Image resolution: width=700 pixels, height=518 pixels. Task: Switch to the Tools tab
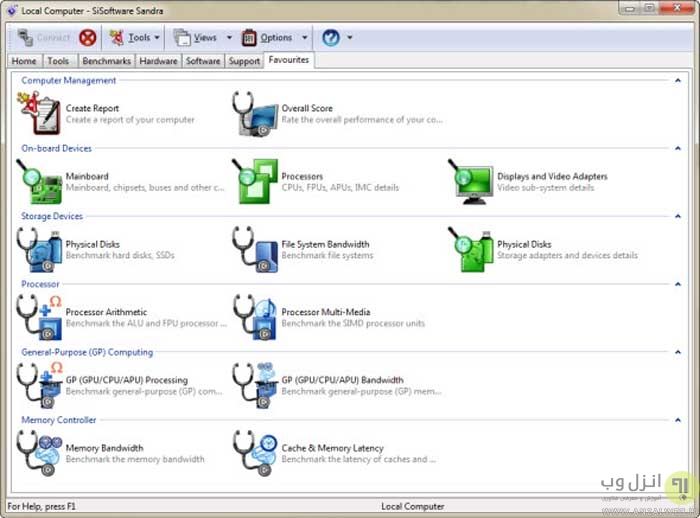[58, 61]
